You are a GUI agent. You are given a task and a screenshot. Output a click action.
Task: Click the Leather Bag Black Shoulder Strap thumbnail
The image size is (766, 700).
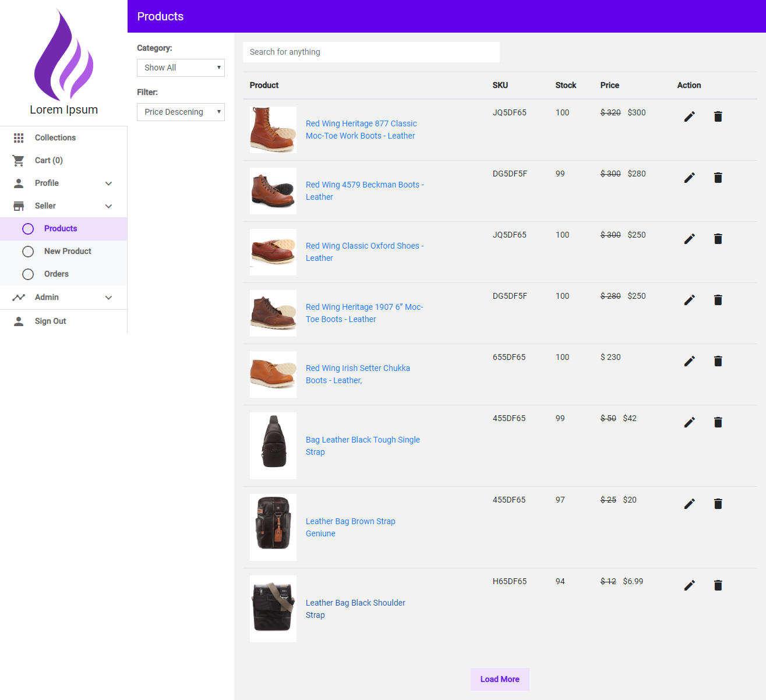click(x=273, y=609)
